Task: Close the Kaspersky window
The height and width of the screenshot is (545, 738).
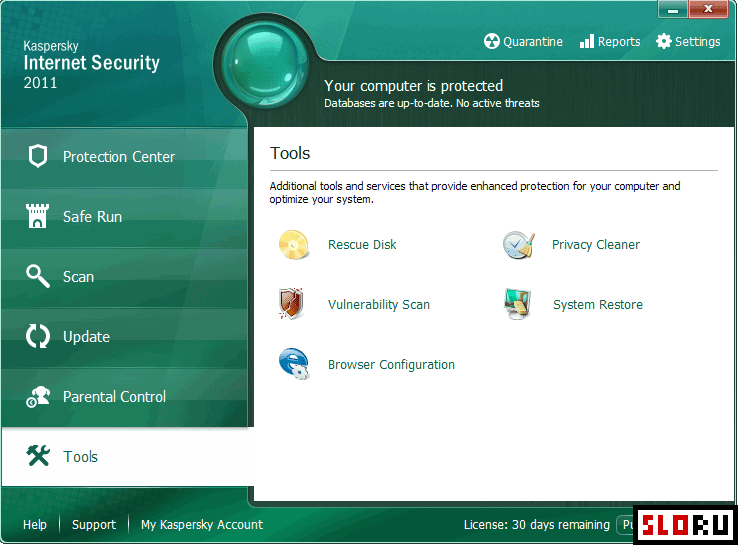Action: tap(708, 9)
